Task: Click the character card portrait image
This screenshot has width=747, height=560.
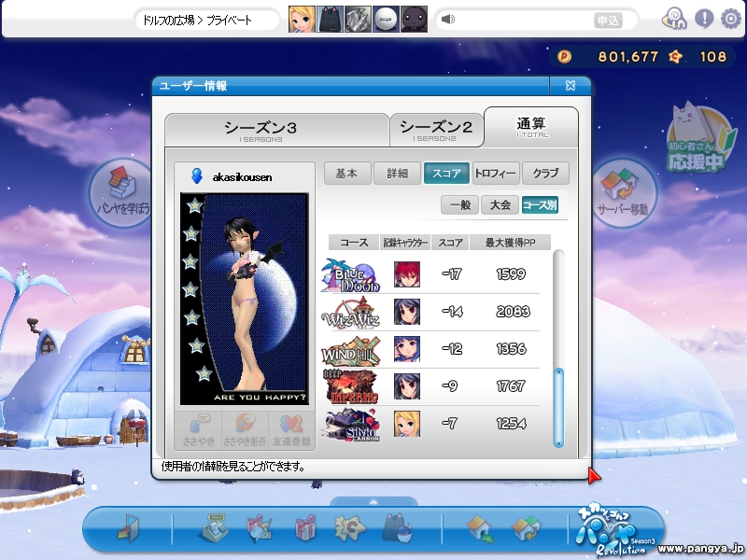Action: coord(245,299)
